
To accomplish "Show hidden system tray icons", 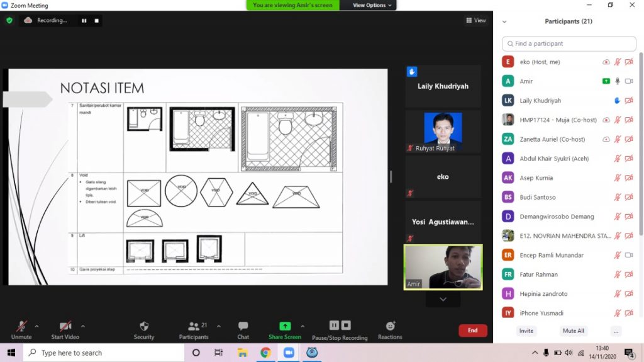I will (535, 353).
